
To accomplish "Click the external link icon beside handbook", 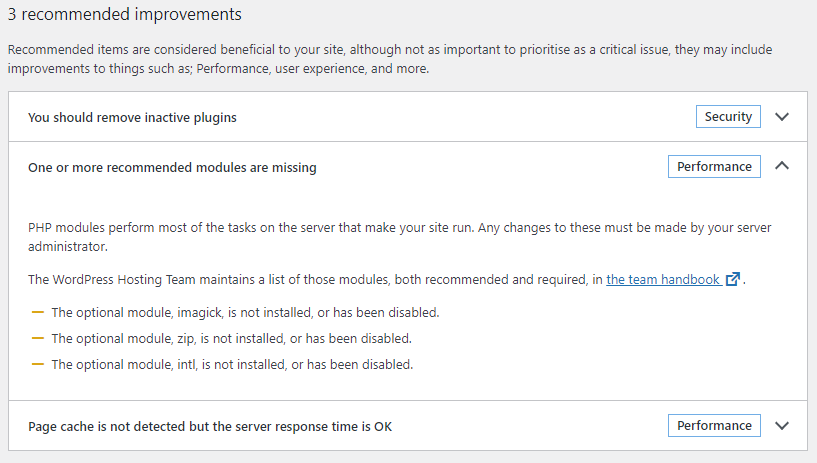I will 733,280.
